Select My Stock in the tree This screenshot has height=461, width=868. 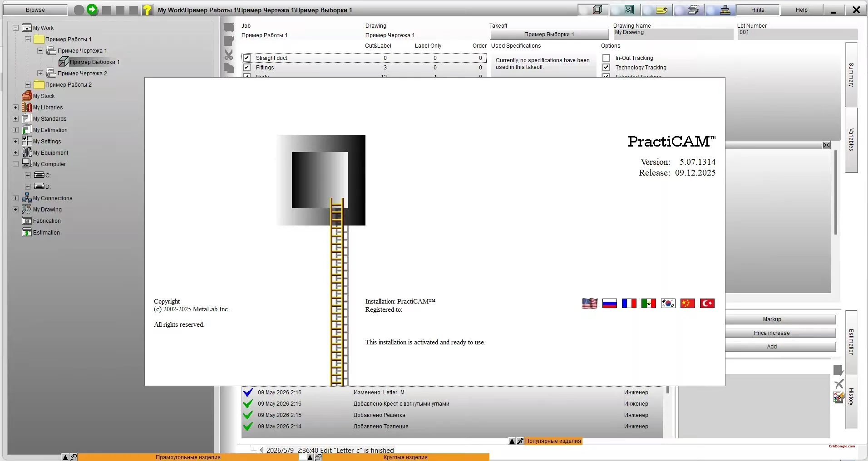(x=44, y=96)
